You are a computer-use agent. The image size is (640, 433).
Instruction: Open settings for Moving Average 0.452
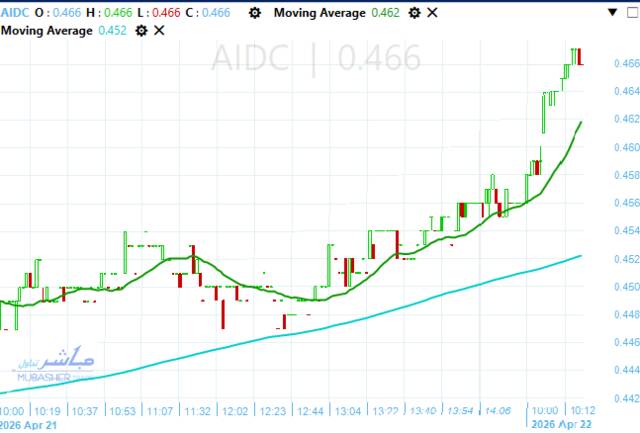pos(141,31)
